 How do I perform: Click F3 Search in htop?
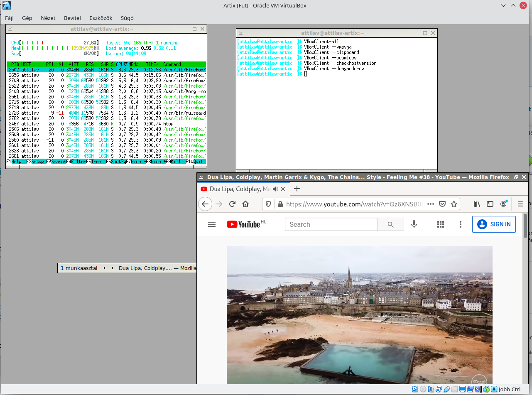coord(56,162)
